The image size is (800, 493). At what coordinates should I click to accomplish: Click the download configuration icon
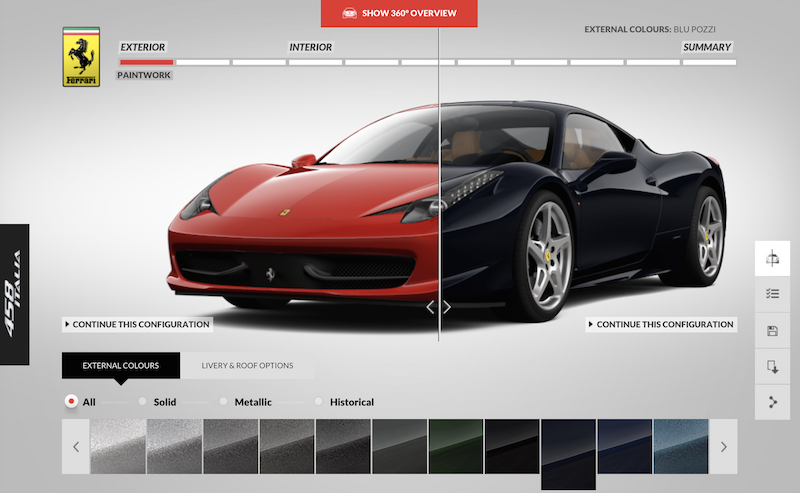[x=772, y=366]
